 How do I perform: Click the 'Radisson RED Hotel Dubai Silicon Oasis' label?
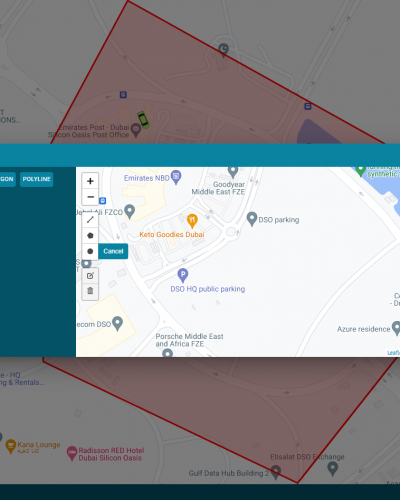tap(111, 454)
